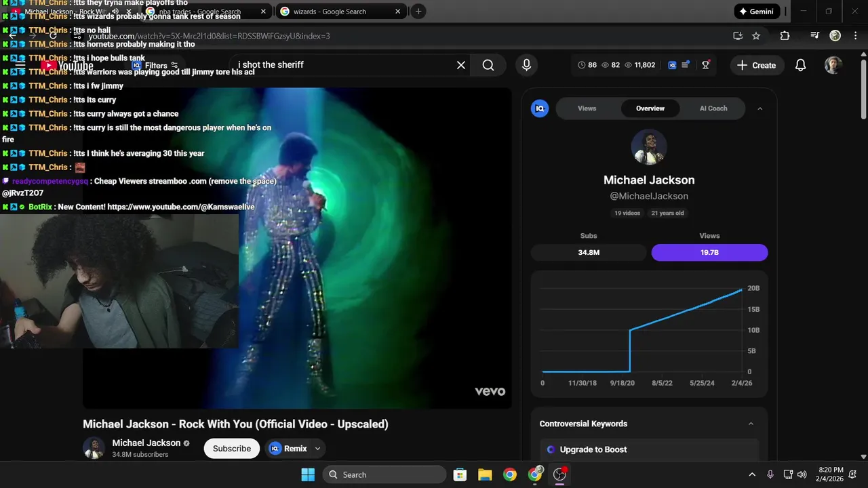Open the vidIQ list icon with blue dot
The image size is (868, 488).
(686, 64)
